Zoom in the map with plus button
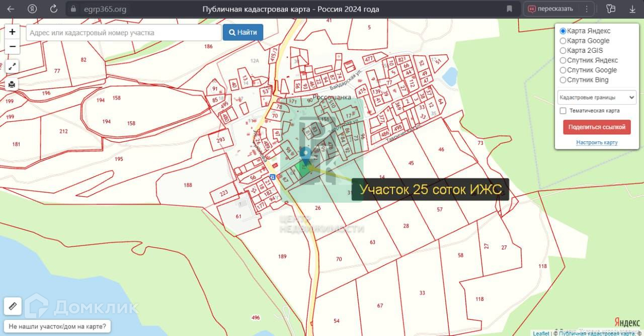644x336 pixels. [x=12, y=32]
